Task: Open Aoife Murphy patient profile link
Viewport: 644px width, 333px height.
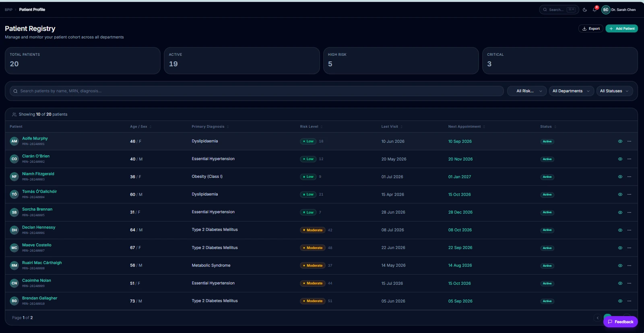Action: coord(35,138)
